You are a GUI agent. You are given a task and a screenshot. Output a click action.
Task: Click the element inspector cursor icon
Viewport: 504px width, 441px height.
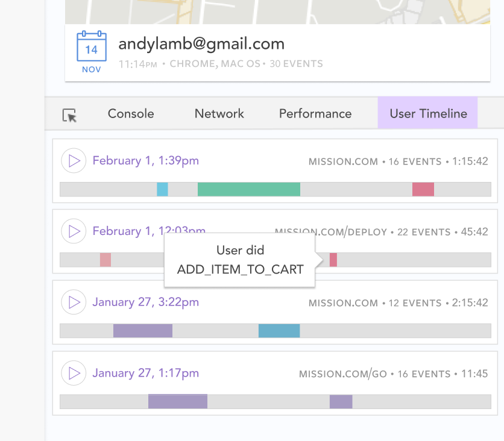click(69, 115)
